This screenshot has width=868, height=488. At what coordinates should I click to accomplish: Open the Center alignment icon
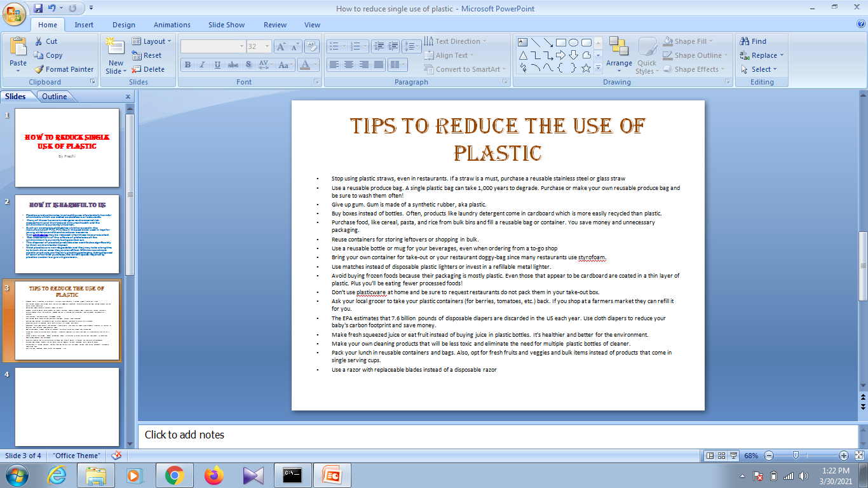coord(349,65)
